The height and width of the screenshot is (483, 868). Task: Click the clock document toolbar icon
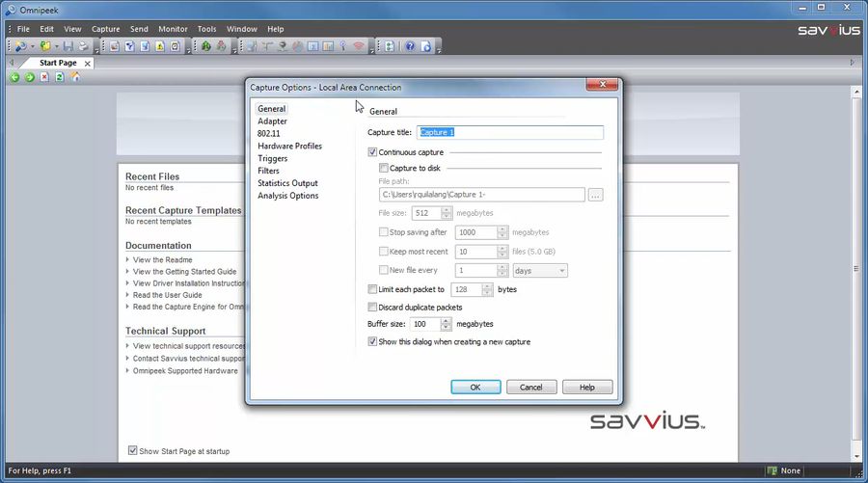click(x=175, y=46)
